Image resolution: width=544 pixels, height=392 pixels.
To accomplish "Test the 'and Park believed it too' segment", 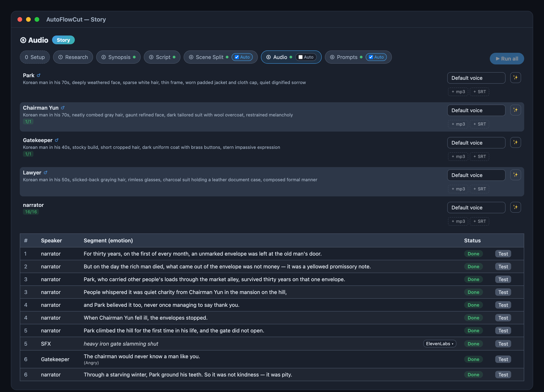I will 503,305.
